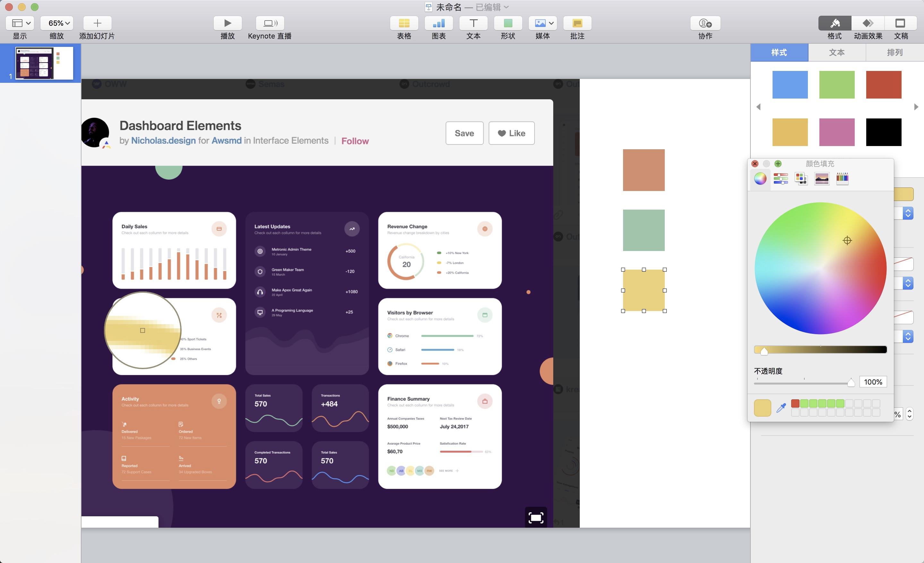Select the eyedropper color picker tool
924x563 pixels.
[x=781, y=408]
